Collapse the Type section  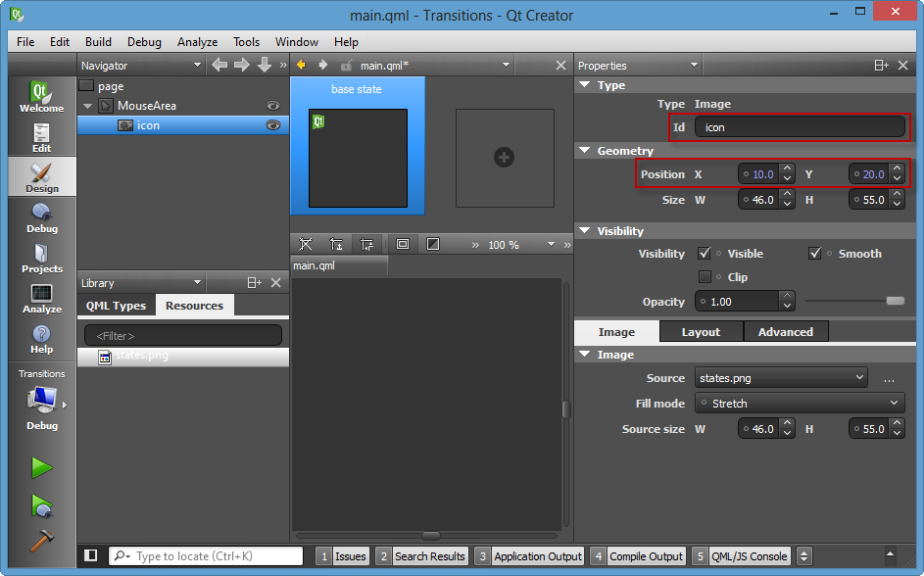585,85
